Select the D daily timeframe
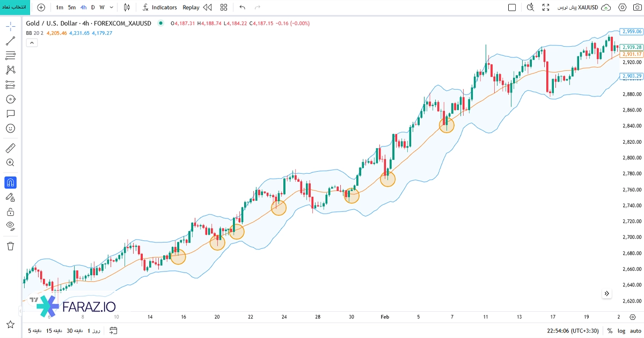Screen dimensions: 644x338 [x=92, y=8]
